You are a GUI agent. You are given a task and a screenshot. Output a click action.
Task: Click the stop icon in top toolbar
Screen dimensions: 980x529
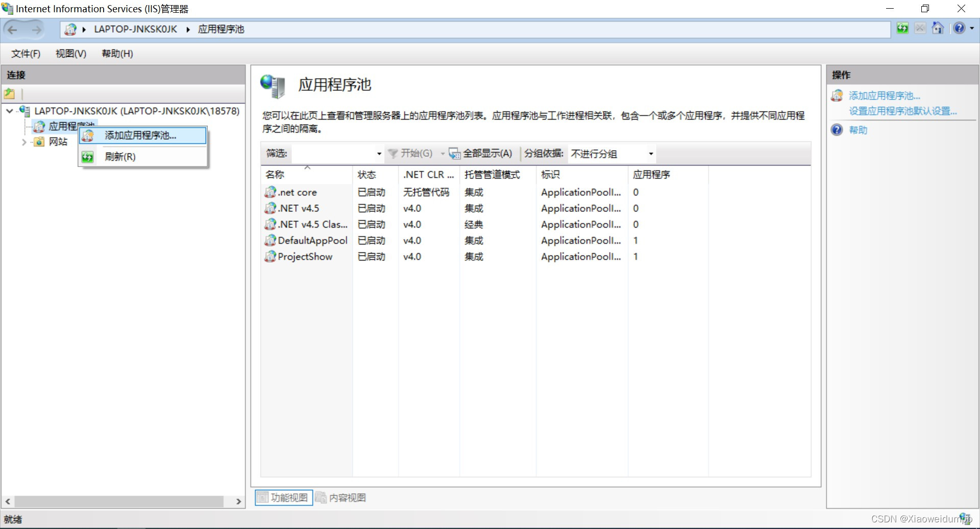click(x=920, y=28)
